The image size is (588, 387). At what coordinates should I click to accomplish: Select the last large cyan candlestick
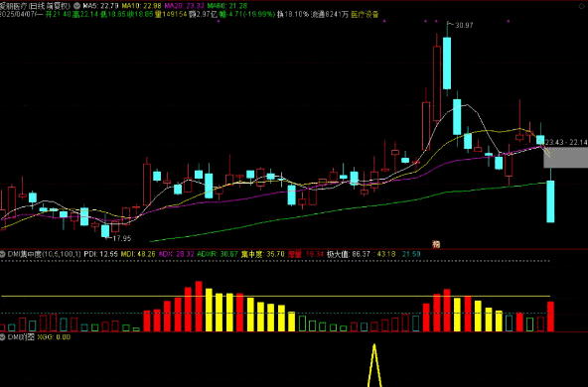pyautogui.click(x=550, y=201)
